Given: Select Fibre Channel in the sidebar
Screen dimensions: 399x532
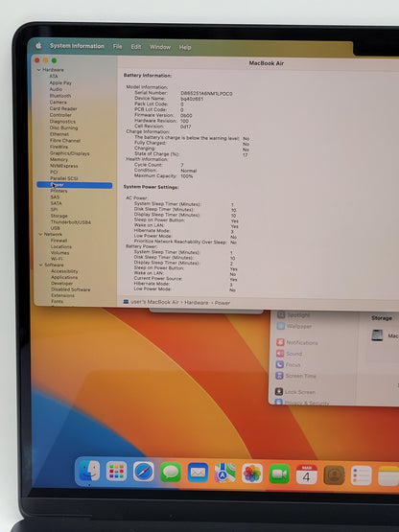Looking at the screenshot, I should [x=65, y=140].
